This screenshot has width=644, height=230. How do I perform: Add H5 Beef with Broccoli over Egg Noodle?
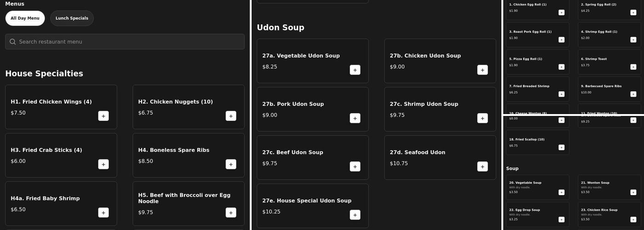click(x=231, y=213)
